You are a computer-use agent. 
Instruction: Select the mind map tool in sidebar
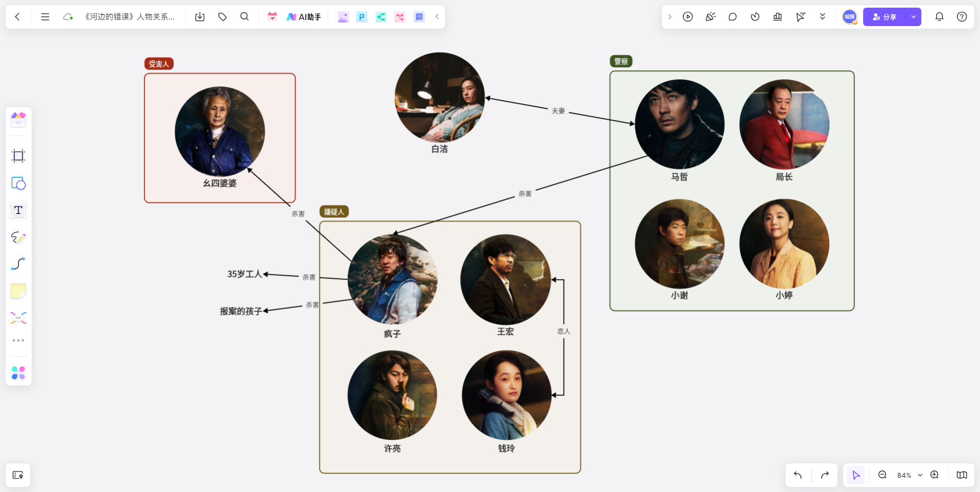tap(18, 318)
